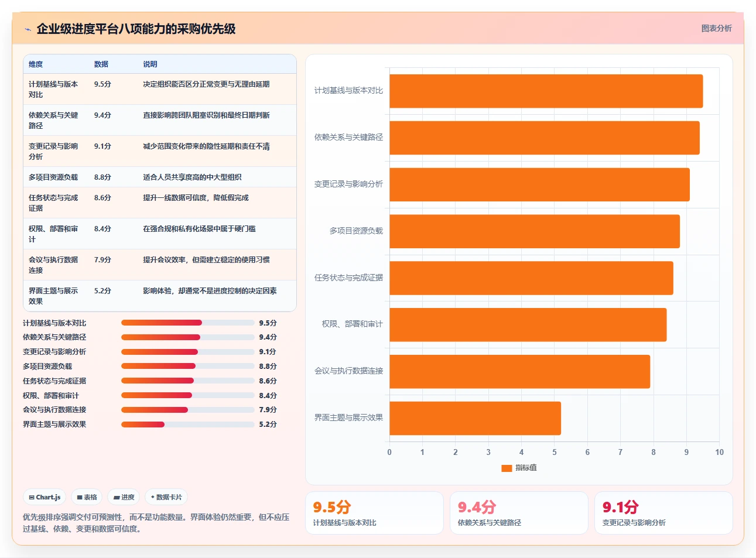
Task: Open the 9.5分 计划基线与版本对比 summary card
Action: [374, 513]
